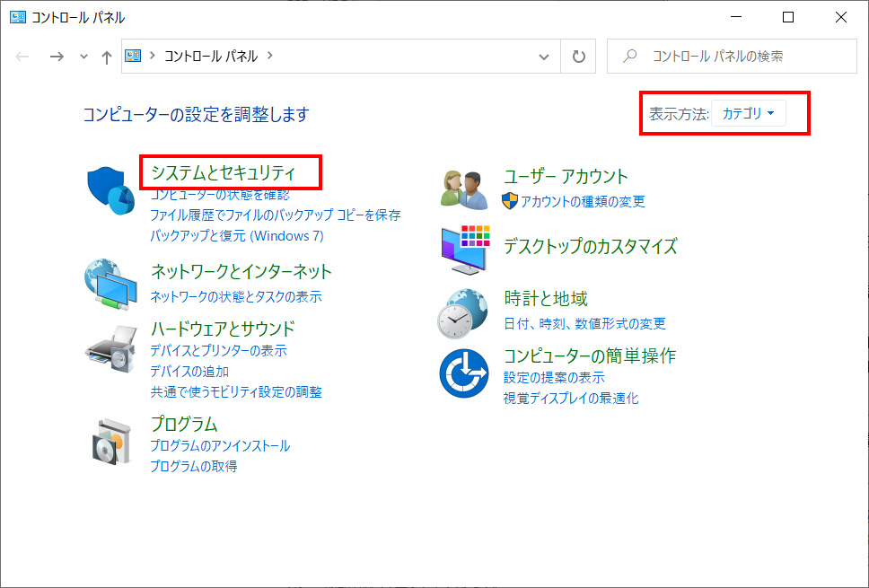Open プログラム category heading
The width and height of the screenshot is (869, 588).
coord(184,424)
